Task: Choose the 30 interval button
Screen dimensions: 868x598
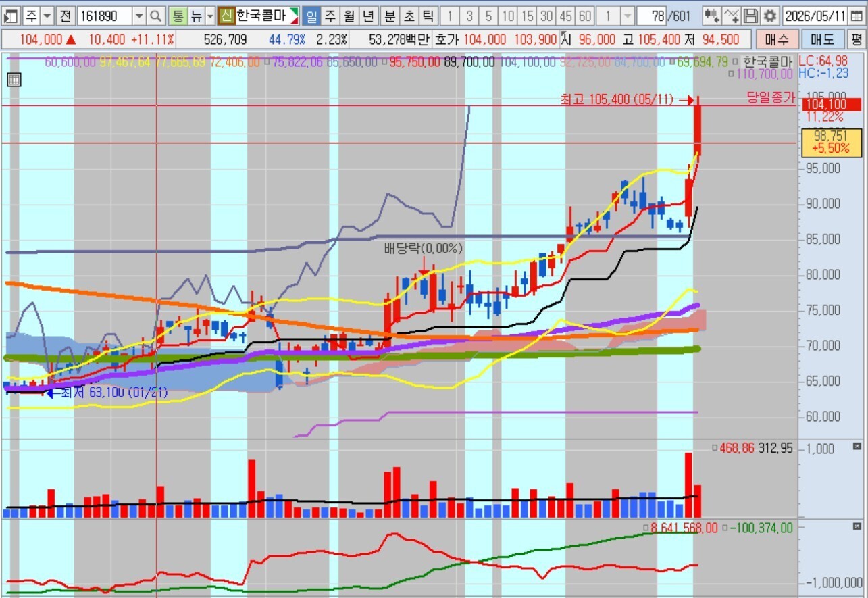Action: point(547,16)
